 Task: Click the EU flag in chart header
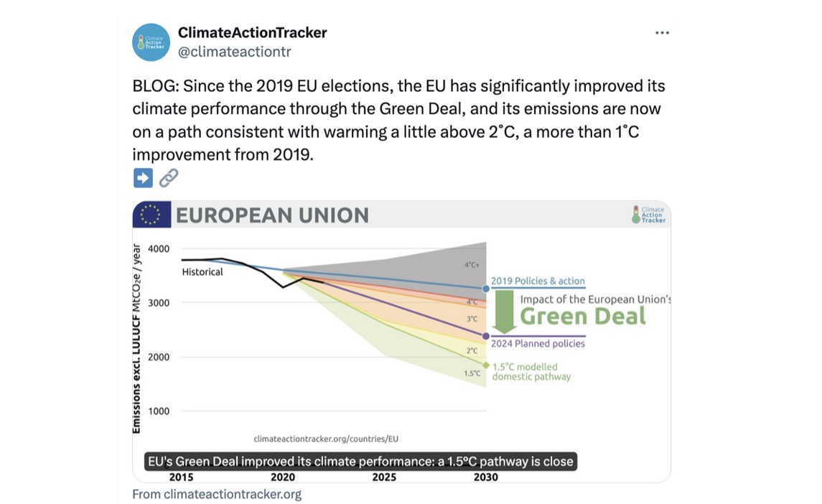tap(151, 215)
